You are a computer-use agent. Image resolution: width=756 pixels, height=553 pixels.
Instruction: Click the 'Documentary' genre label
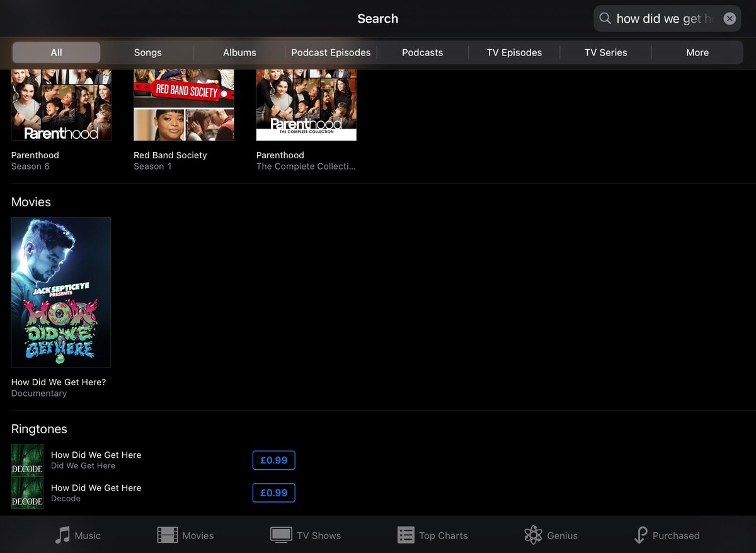39,393
